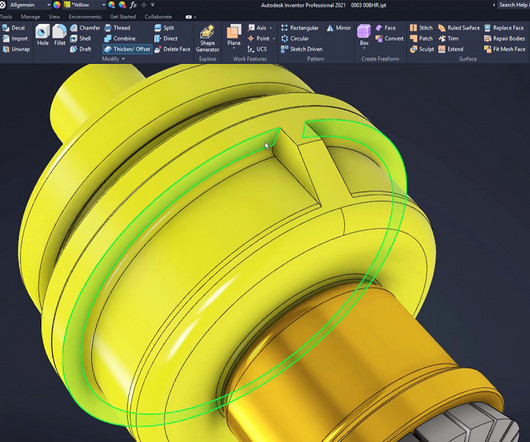
Task: Switch to the View tab
Action: (54, 17)
